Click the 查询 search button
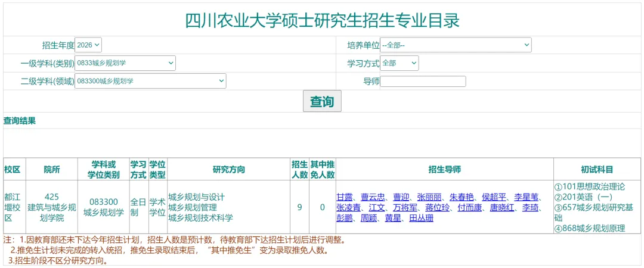The image size is (644, 268). click(x=322, y=101)
